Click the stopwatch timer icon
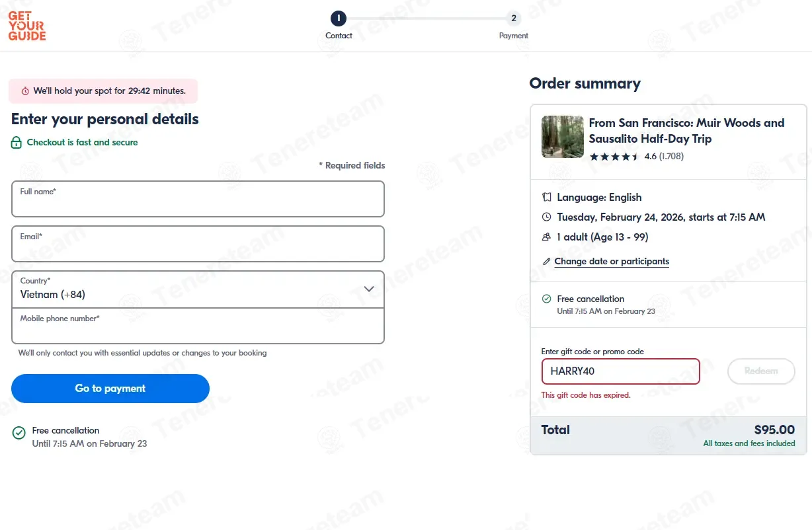Image resolution: width=812 pixels, height=530 pixels. click(x=25, y=91)
